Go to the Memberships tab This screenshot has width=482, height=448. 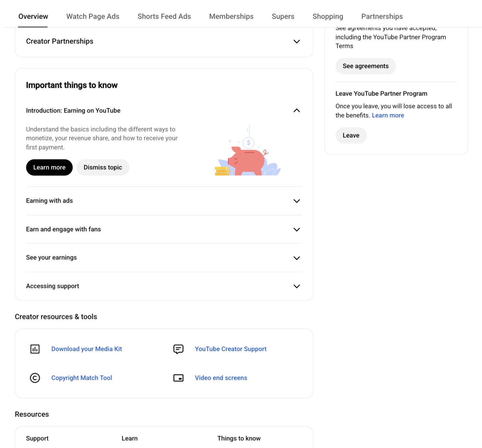pos(231,16)
